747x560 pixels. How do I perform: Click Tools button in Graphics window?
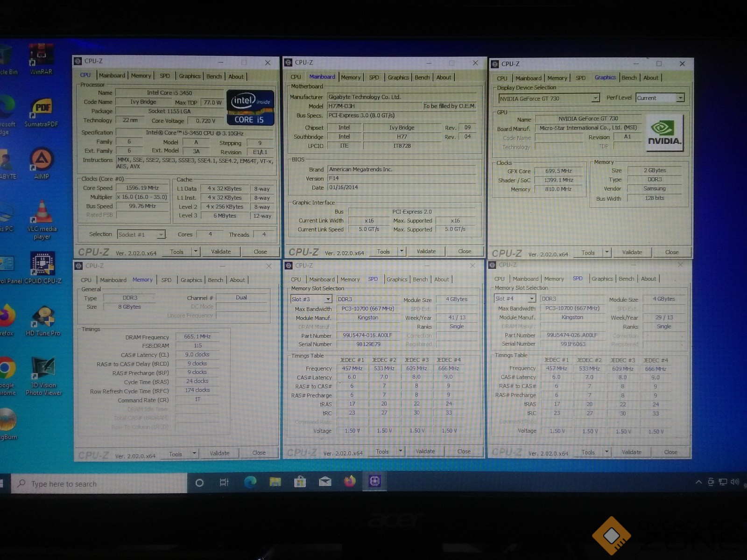[588, 252]
